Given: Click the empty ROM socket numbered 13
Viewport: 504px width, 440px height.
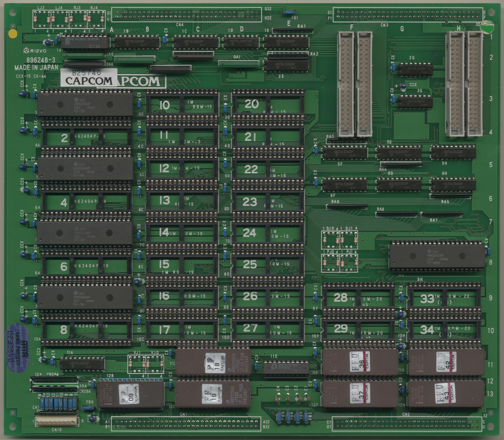Looking at the screenshot, I should [x=182, y=201].
